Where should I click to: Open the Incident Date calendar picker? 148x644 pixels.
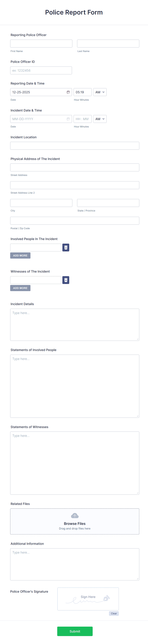pyautogui.click(x=68, y=119)
